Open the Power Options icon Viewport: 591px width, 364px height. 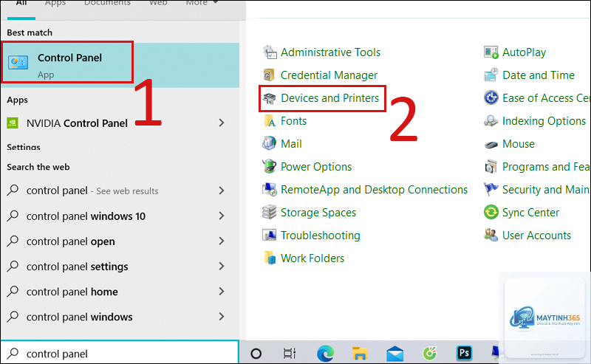coord(269,166)
